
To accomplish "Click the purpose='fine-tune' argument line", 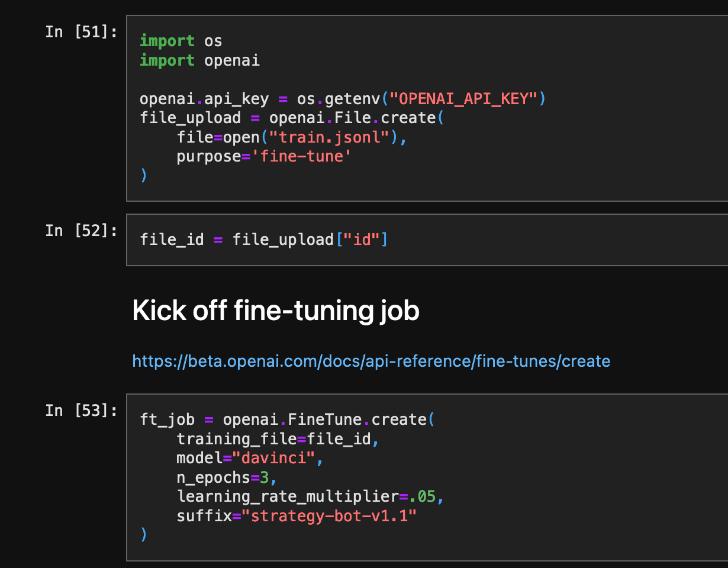I will click(x=260, y=157).
